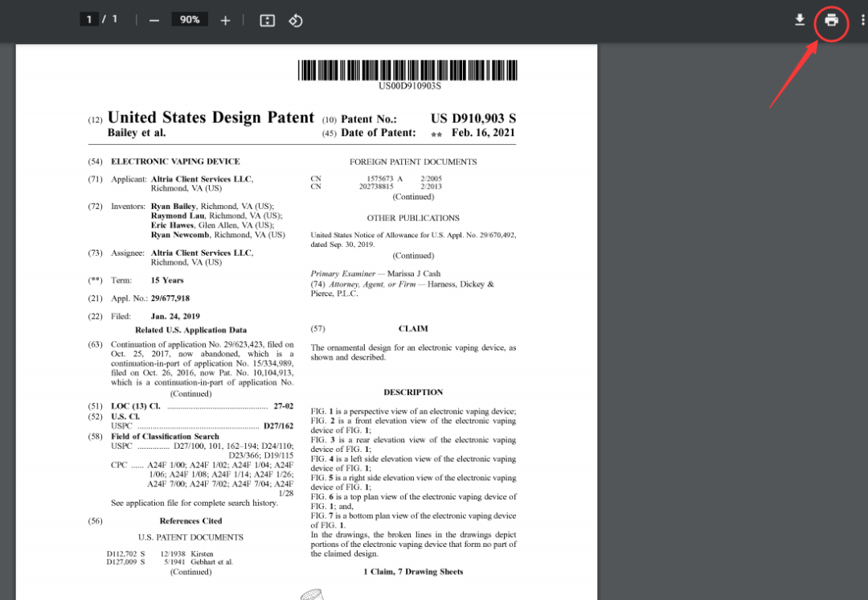Click the 'CLAIM' section heading
This screenshot has height=600, width=868.
pos(413,329)
